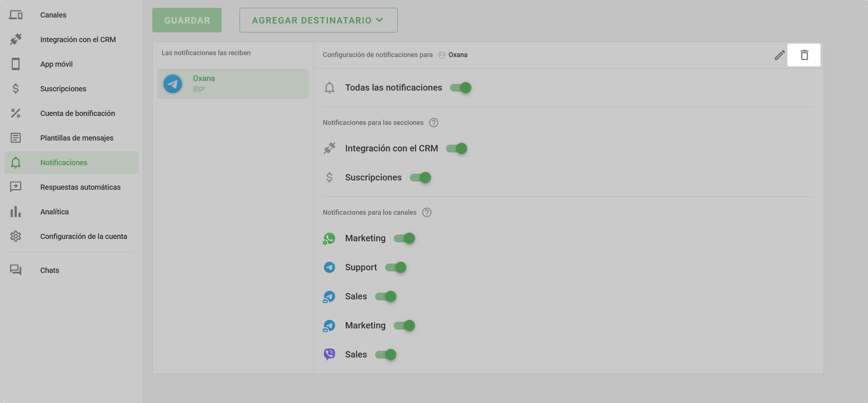This screenshot has height=403, width=868.
Task: Open Chats from the sidebar
Action: pyautogui.click(x=71, y=270)
